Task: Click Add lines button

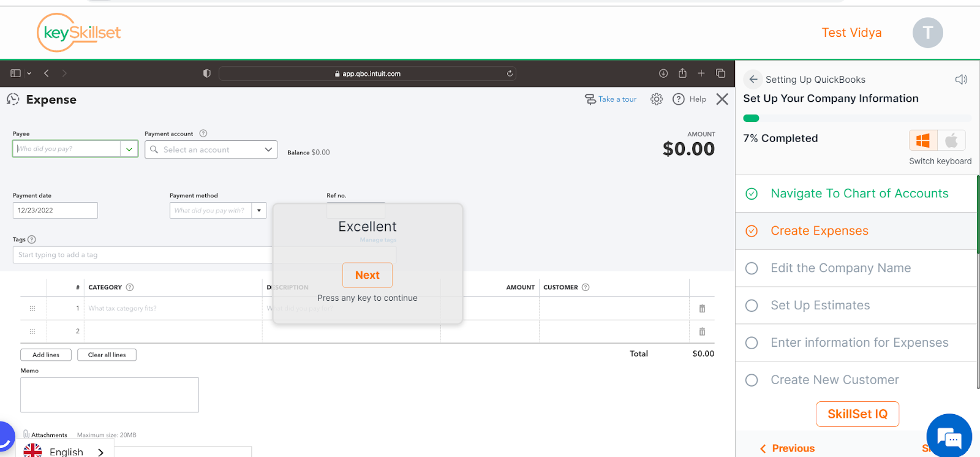Action: pyautogui.click(x=46, y=355)
